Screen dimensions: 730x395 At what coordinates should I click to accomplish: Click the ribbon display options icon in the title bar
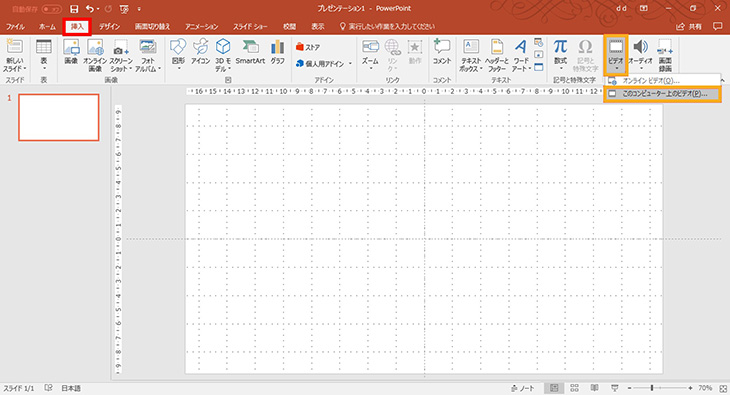(644, 8)
